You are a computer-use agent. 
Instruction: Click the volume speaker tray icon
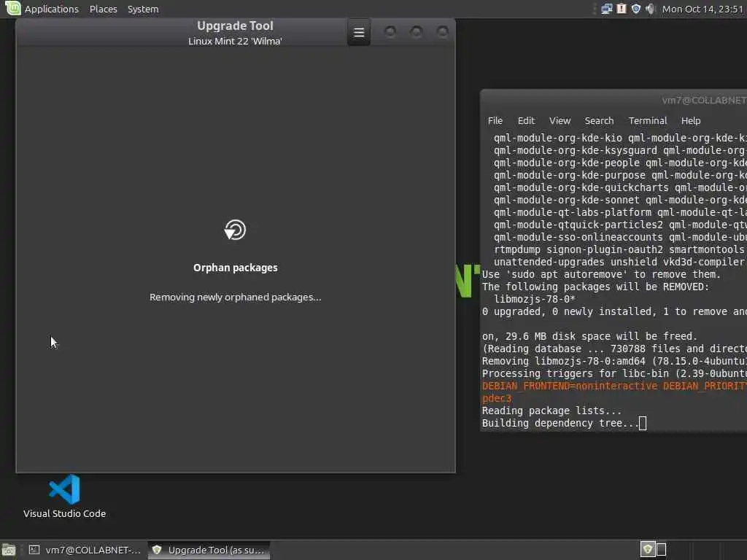(650, 9)
